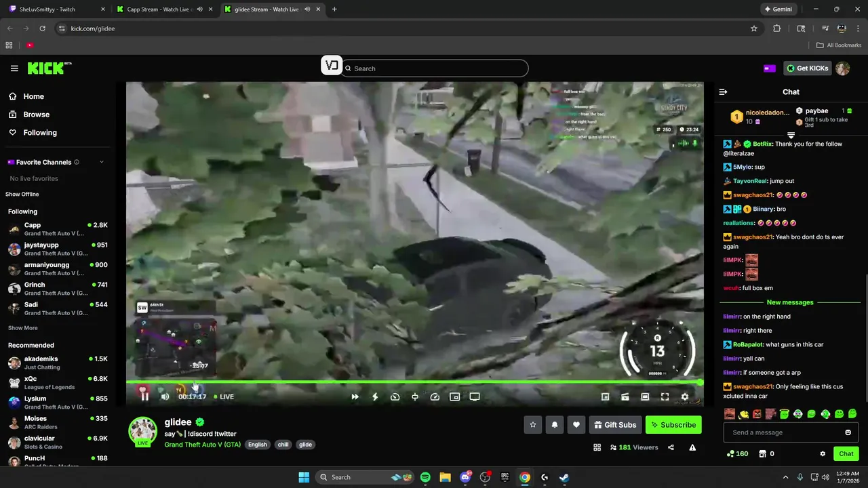This screenshot has height=488, width=868.
Task: Focus the Kick search box
Action: 435,68
